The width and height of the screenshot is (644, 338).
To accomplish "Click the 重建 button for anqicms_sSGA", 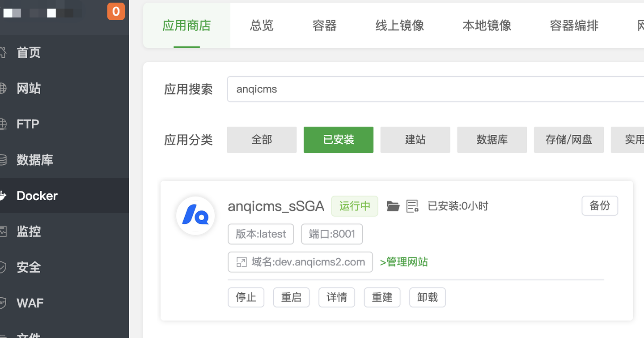I will (382, 297).
